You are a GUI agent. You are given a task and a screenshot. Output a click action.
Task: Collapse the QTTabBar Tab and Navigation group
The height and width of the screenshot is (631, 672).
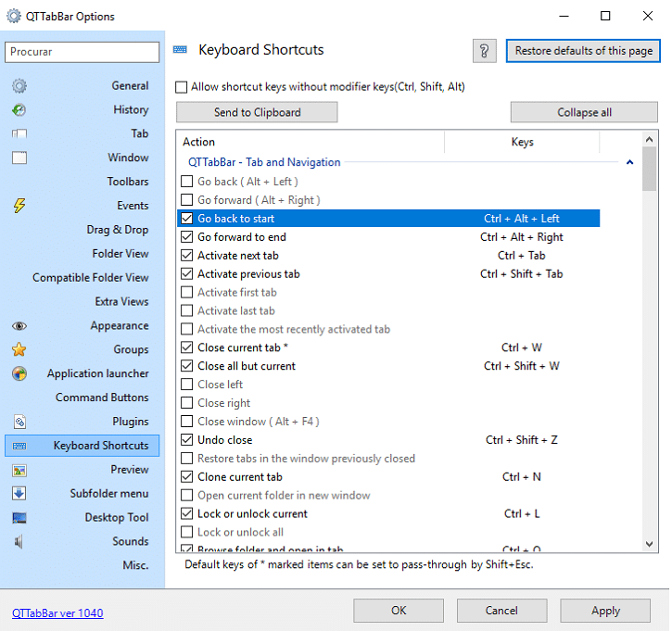tap(630, 163)
